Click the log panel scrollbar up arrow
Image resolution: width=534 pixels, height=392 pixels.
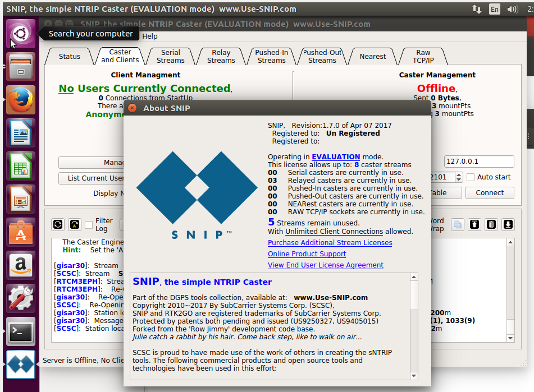[x=510, y=242]
